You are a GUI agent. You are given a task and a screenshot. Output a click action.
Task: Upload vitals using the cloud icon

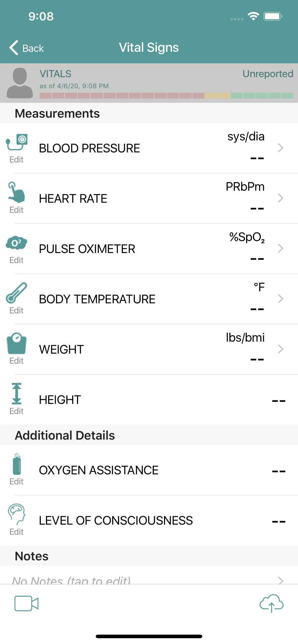272,603
